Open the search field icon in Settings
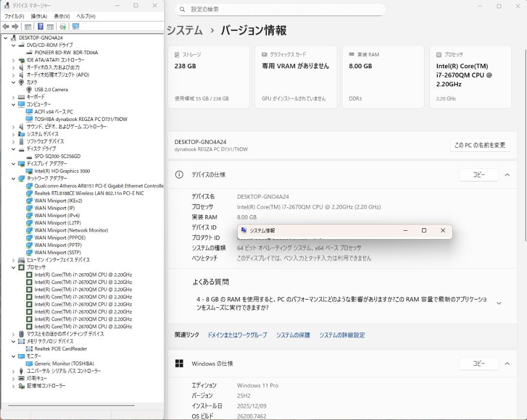The height and width of the screenshot is (420, 527). [x=182, y=9]
